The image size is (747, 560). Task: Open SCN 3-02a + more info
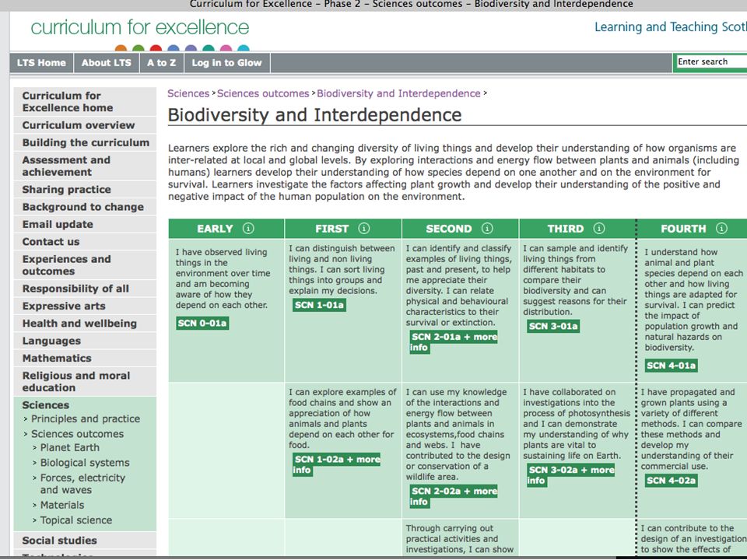570,475
